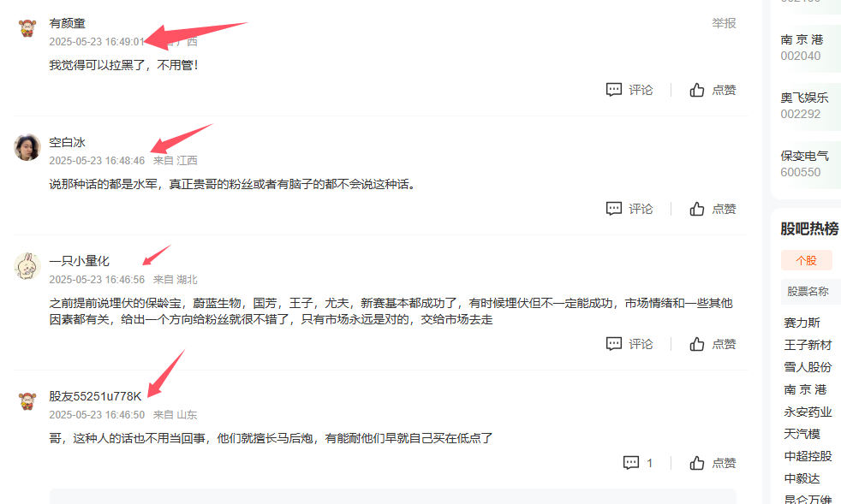This screenshot has width=841, height=504.
Task: Open 空白冰's profile avatar
Action: [x=27, y=147]
